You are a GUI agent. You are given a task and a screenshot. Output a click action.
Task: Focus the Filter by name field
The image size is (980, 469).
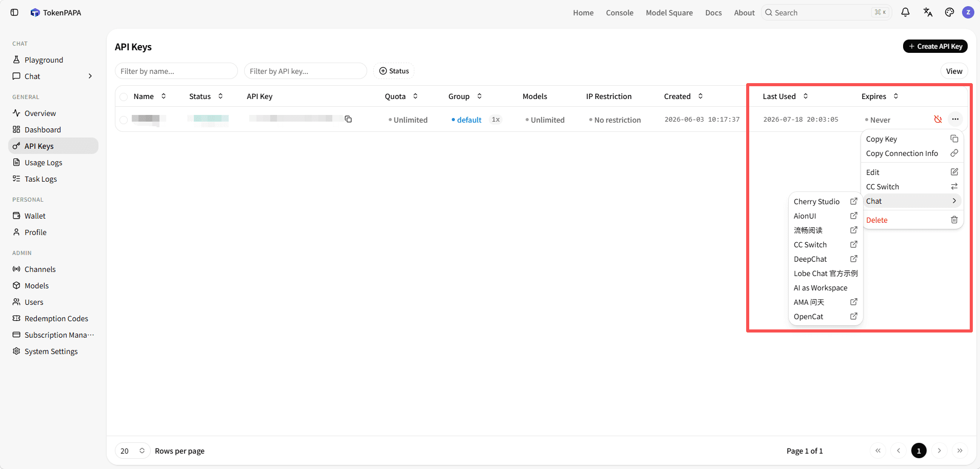(x=176, y=71)
